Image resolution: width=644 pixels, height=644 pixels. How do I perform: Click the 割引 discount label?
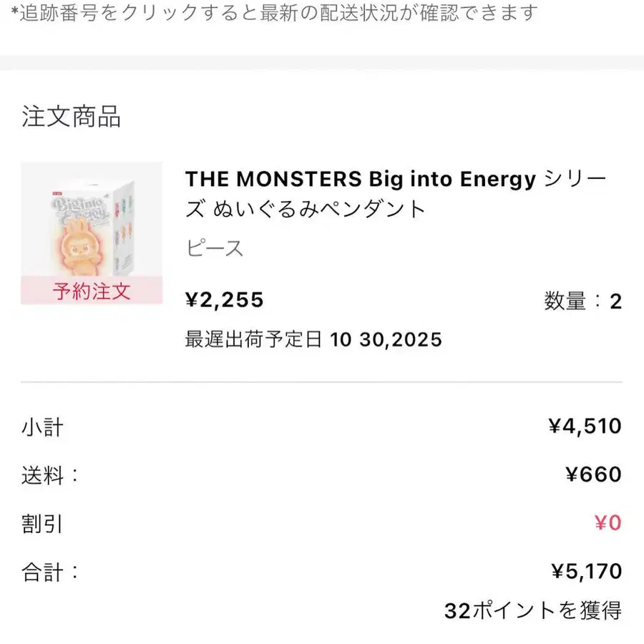(x=42, y=523)
